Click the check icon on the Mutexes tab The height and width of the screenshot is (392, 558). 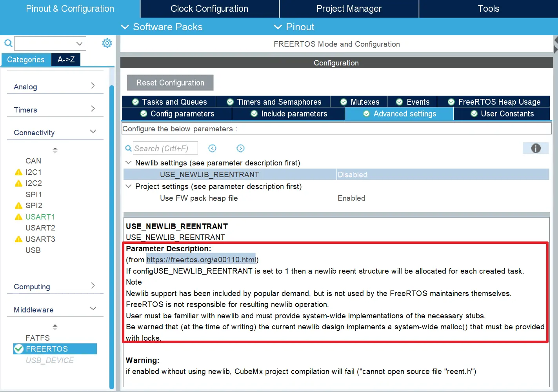[x=344, y=102]
